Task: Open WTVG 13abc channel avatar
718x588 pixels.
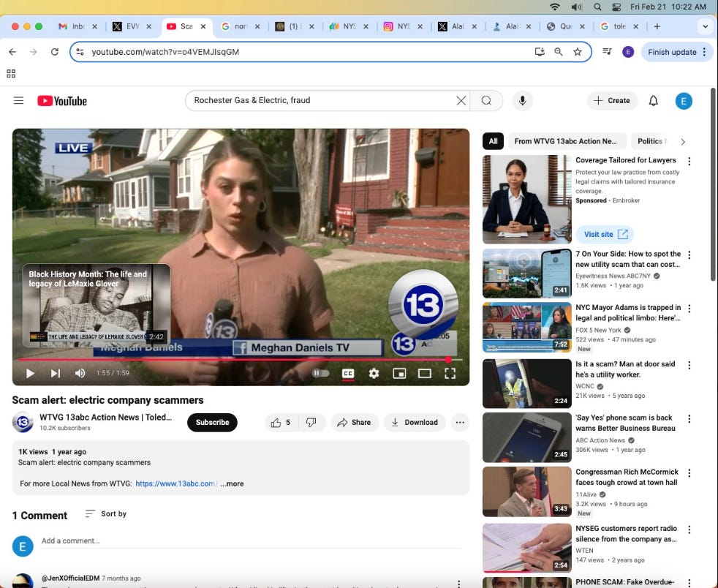Action: (23, 422)
